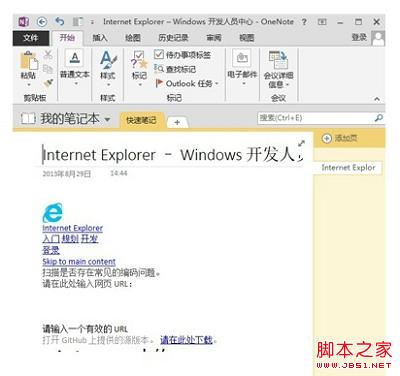Toggle full page view icon in title bar

322,22
